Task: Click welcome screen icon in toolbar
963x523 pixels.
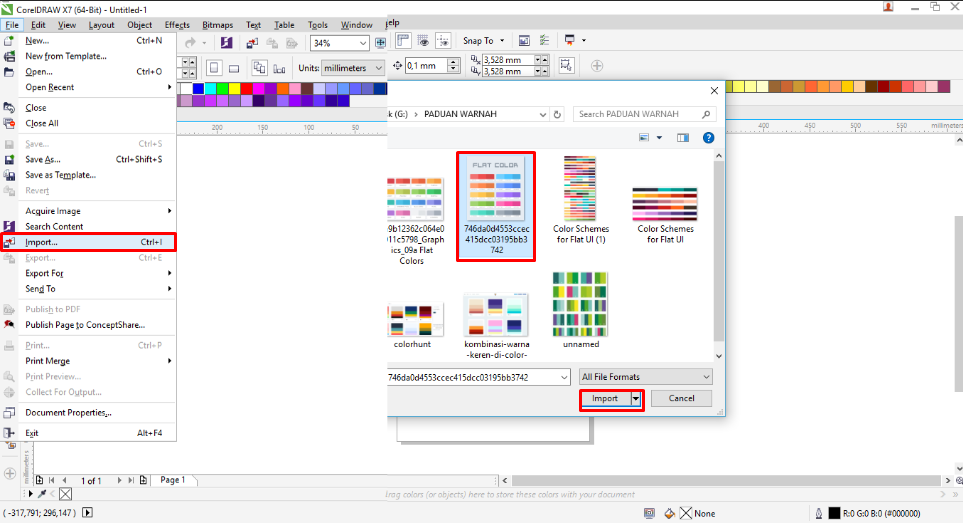Action: [524, 41]
